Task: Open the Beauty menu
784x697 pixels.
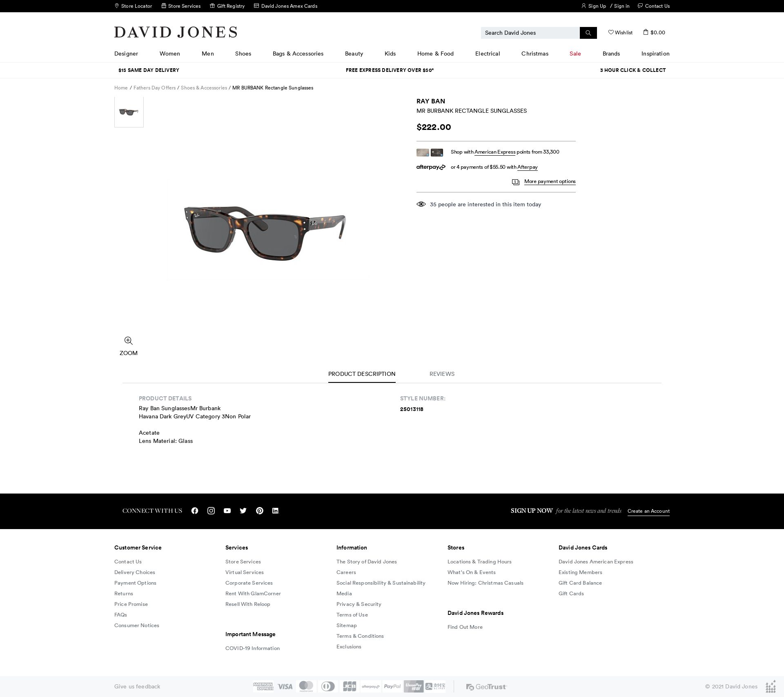Action: (354, 54)
